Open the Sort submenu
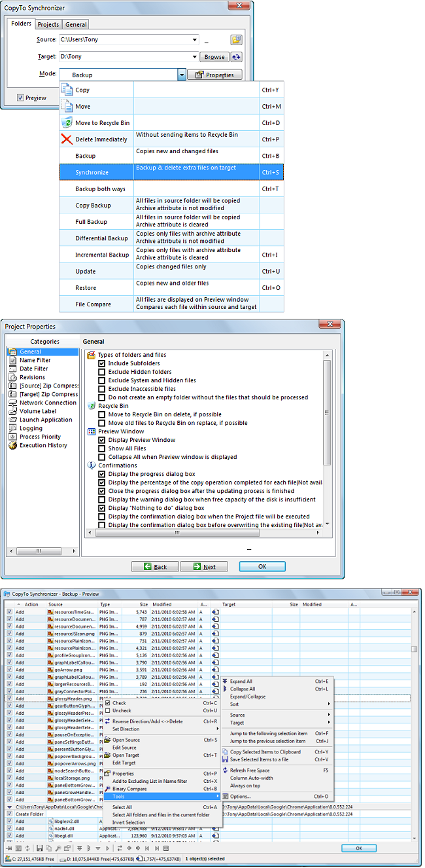425x868 pixels. point(278,704)
